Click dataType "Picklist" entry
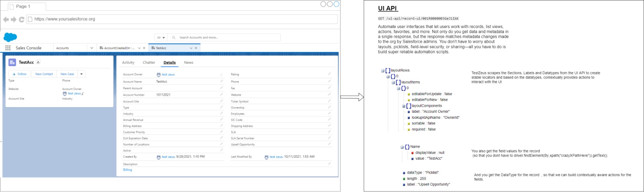Screen dimensions: 644x192 [x=423, y=173]
